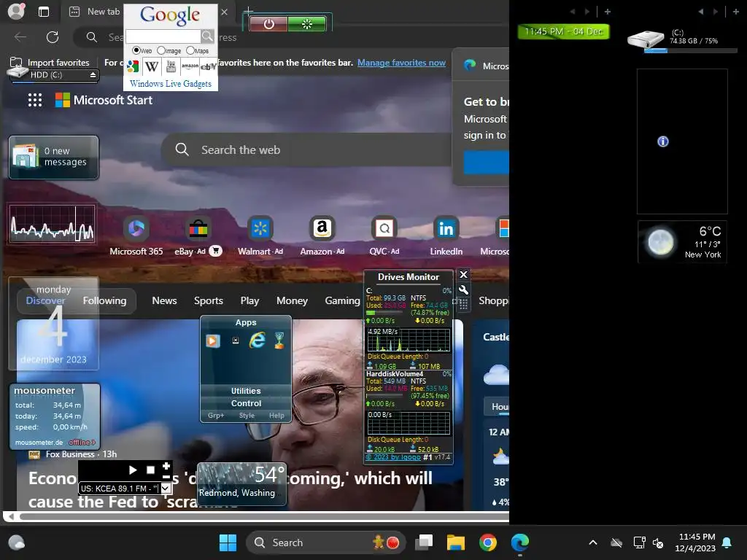
Task: Open the 2023 by Igogo link
Action: coord(393,457)
